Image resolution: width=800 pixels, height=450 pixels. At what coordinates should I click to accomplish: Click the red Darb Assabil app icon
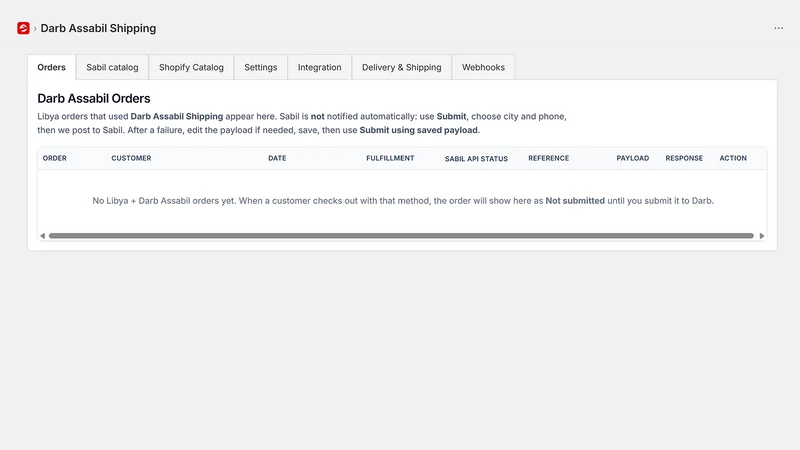[23, 28]
